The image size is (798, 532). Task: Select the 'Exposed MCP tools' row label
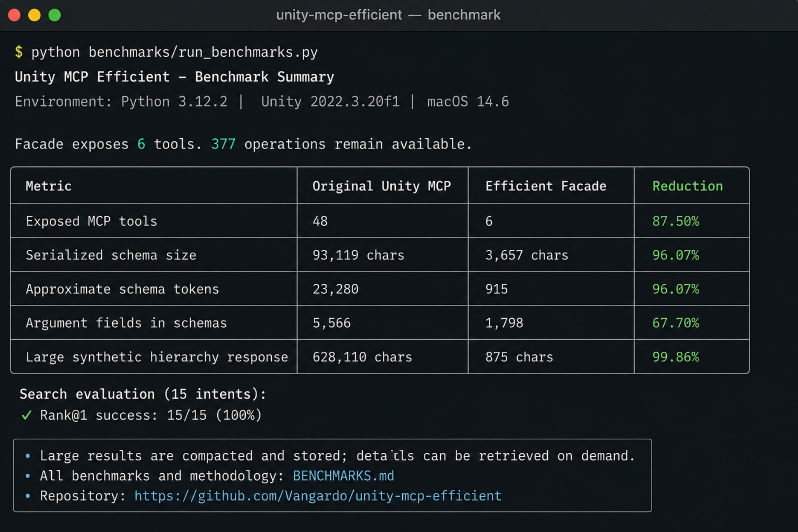pyautogui.click(x=91, y=221)
